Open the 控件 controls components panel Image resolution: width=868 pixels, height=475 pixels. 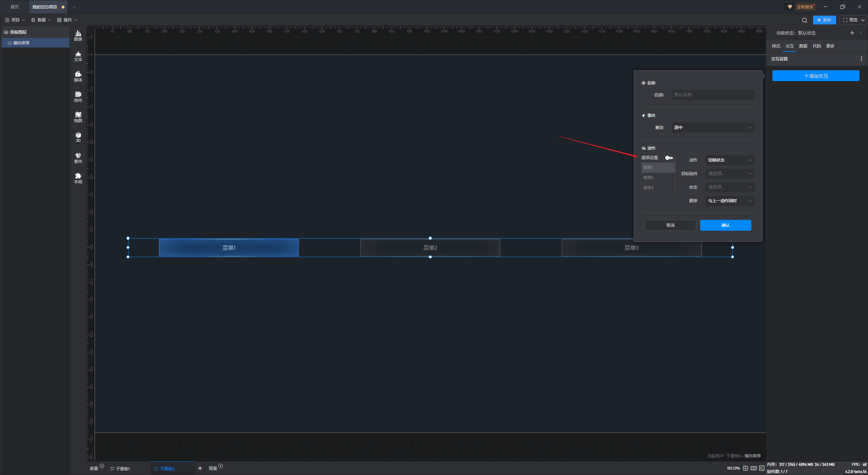coord(78,97)
